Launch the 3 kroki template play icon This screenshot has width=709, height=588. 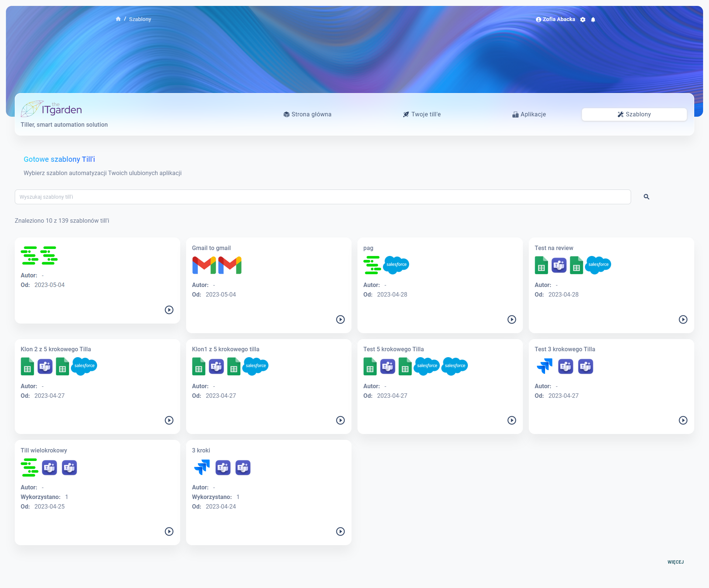click(x=340, y=531)
